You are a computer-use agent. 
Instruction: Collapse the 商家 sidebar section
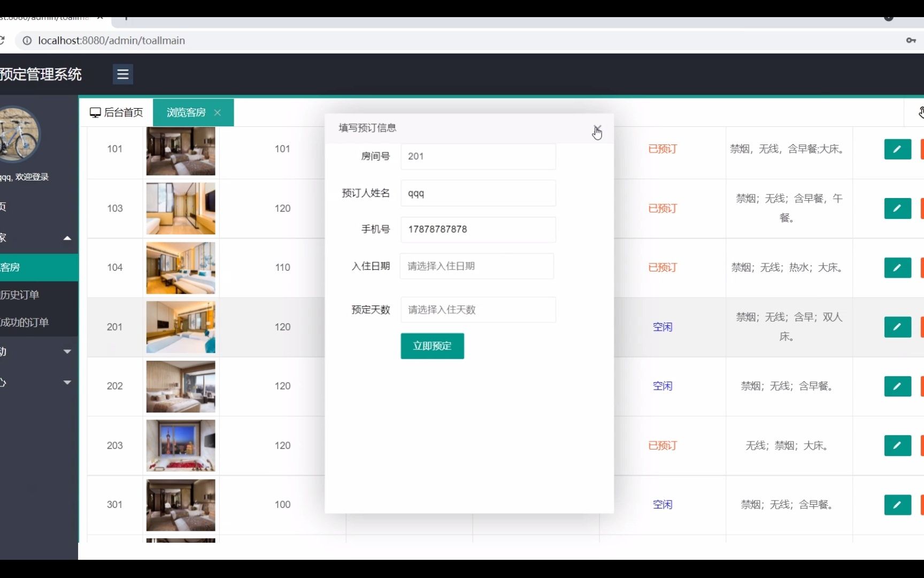67,238
